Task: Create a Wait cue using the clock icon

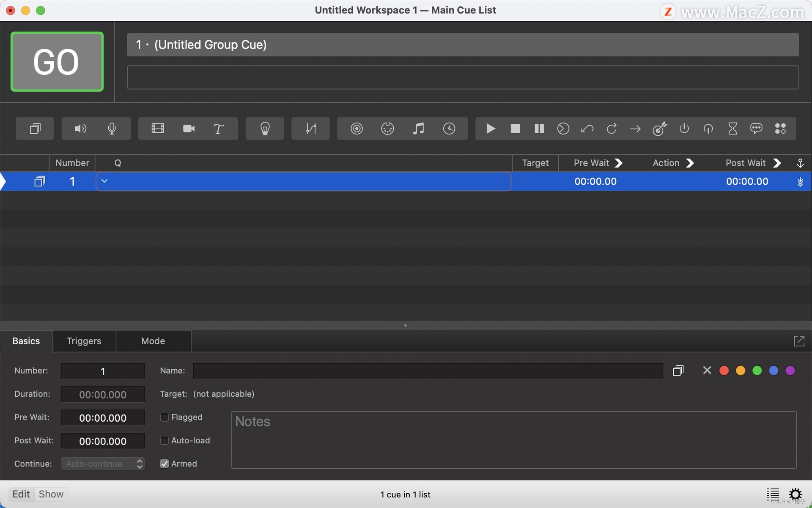Action: coord(449,129)
